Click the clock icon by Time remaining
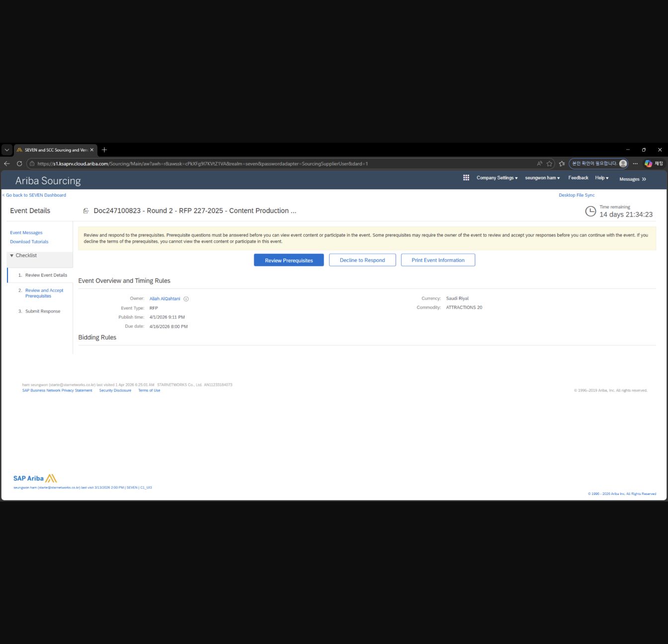The width and height of the screenshot is (668, 644). coord(590,211)
